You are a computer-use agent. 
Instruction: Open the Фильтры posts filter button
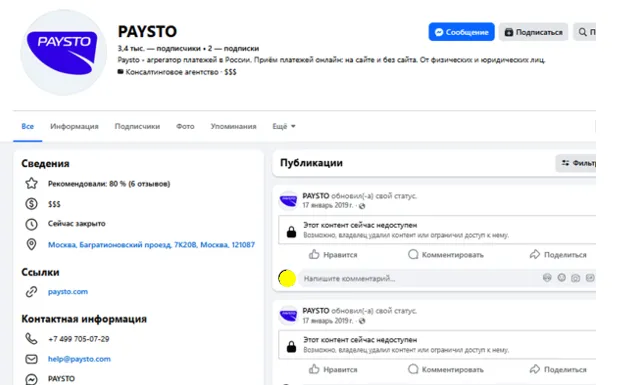tap(576, 163)
